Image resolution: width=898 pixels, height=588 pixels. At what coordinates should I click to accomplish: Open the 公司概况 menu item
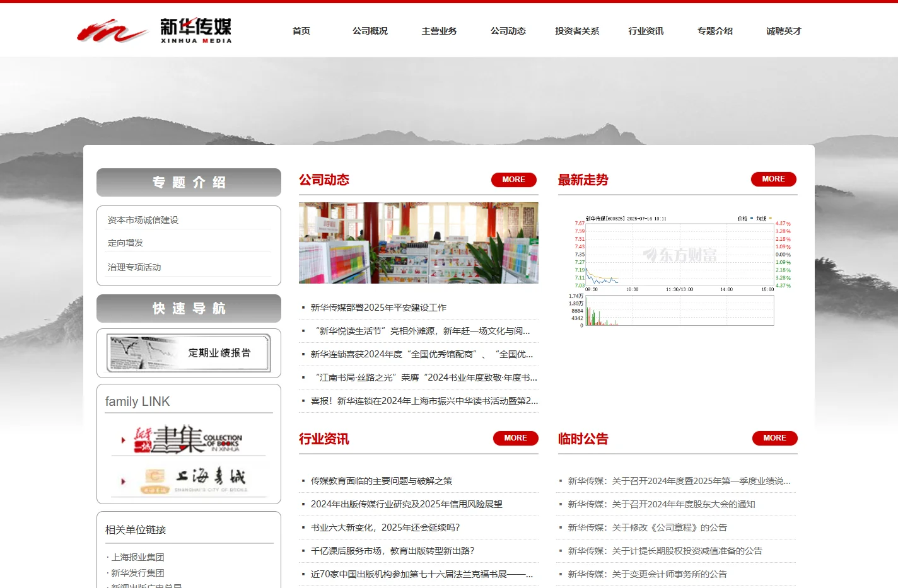coord(370,31)
